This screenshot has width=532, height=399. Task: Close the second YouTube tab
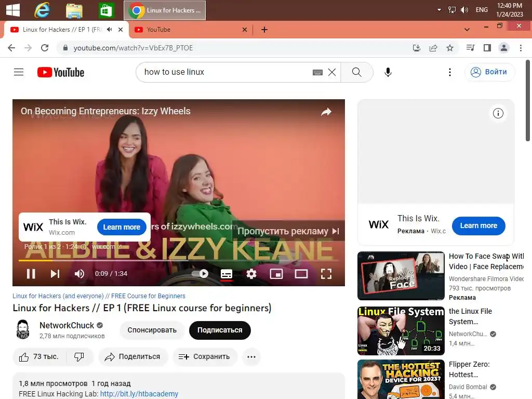pos(245,30)
